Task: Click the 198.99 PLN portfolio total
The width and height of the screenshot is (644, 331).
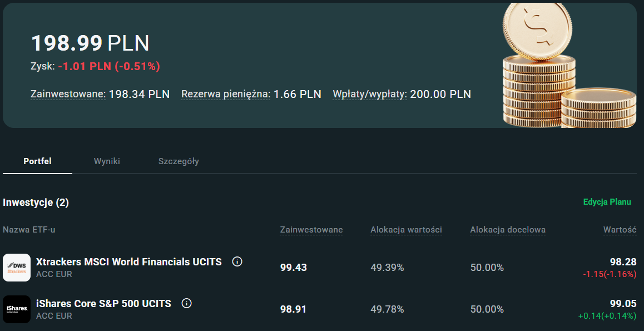Action: point(90,43)
